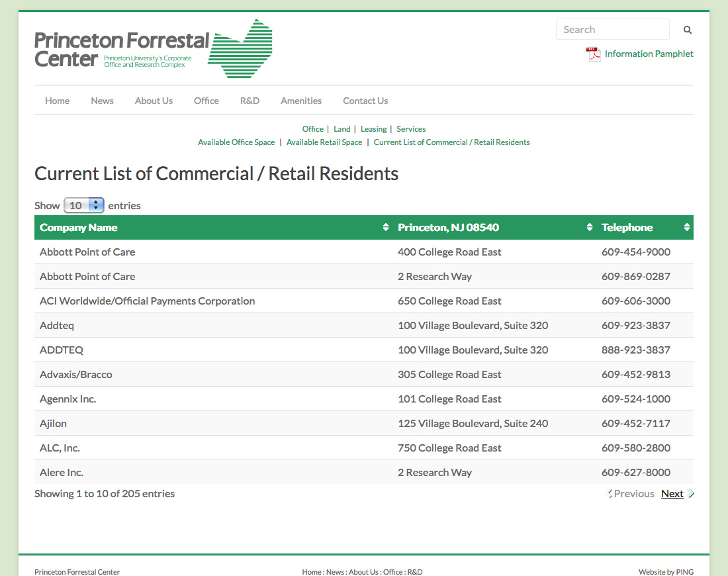
Task: Sort by Company Name column arrows
Action: (x=386, y=228)
